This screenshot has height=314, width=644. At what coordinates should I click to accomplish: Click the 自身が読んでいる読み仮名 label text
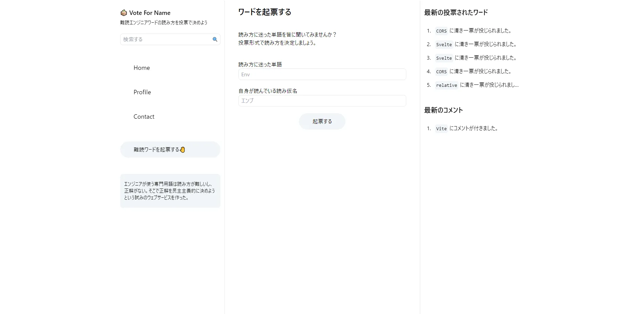268,91
